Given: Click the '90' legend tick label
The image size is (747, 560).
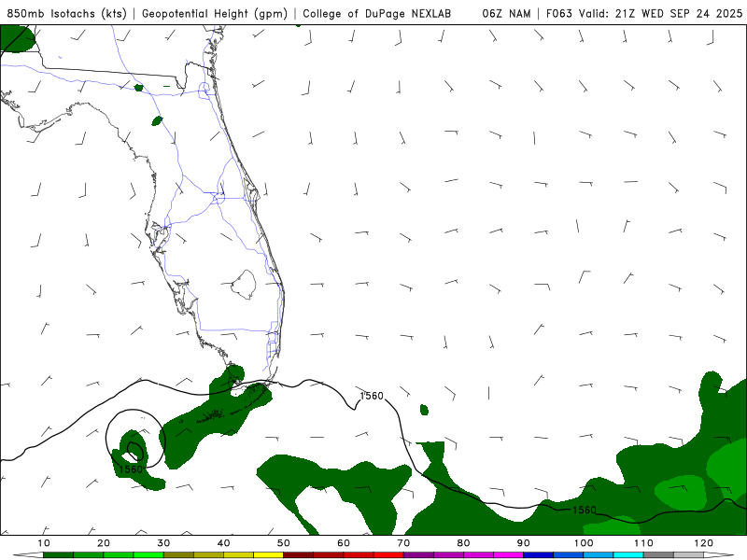Looking at the screenshot, I should pyautogui.click(x=524, y=543).
